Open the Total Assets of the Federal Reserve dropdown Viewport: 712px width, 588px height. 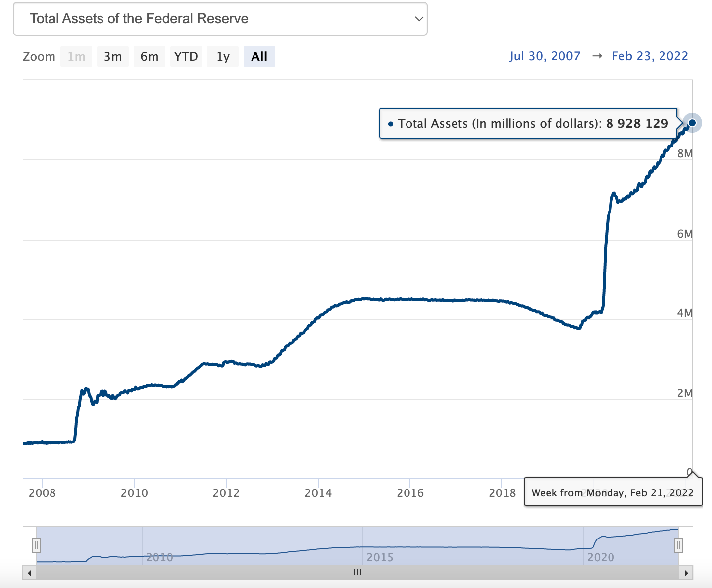[x=220, y=19]
